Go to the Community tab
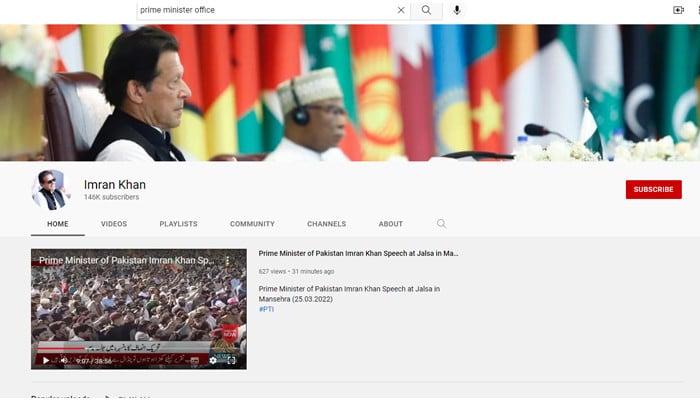 252,224
